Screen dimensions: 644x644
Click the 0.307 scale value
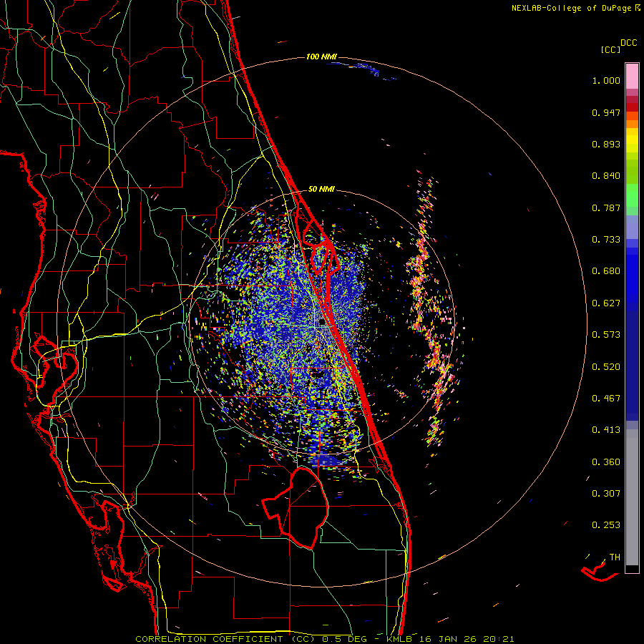coord(606,494)
